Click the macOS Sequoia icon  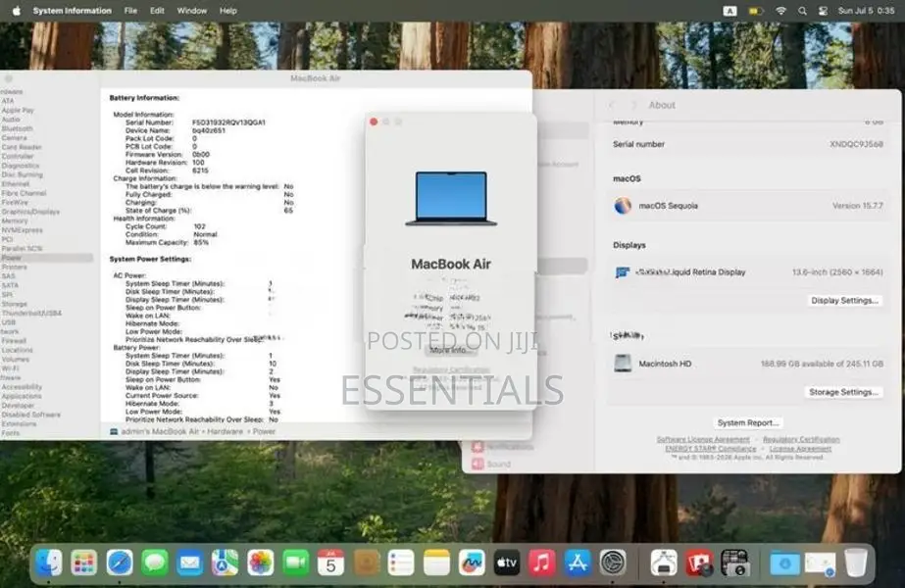click(623, 206)
